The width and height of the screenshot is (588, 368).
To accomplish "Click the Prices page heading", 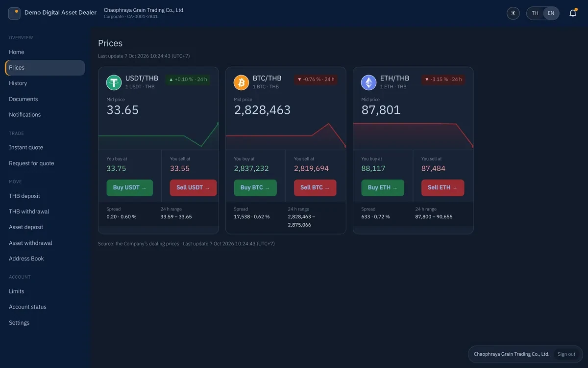I will (110, 43).
